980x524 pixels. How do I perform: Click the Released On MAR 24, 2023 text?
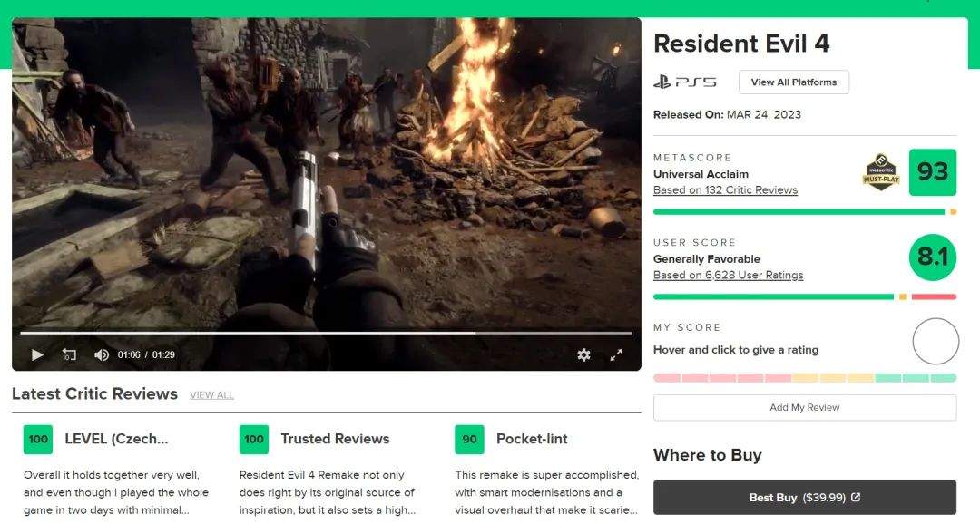[x=727, y=114]
